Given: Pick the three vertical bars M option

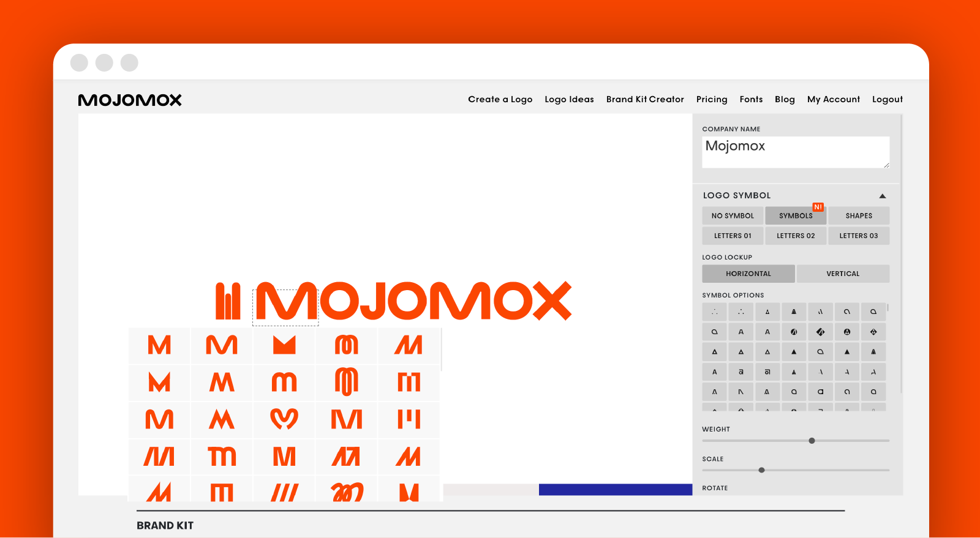Looking at the screenshot, I should pos(409,419).
